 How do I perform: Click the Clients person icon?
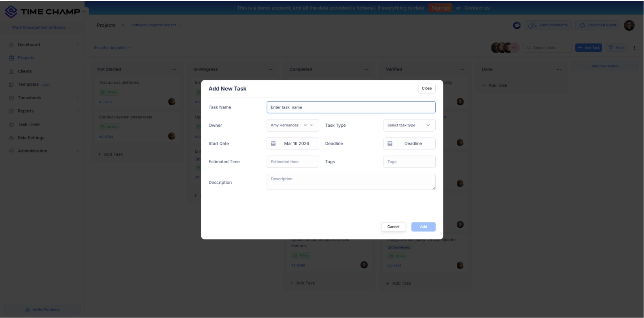[x=11, y=71]
